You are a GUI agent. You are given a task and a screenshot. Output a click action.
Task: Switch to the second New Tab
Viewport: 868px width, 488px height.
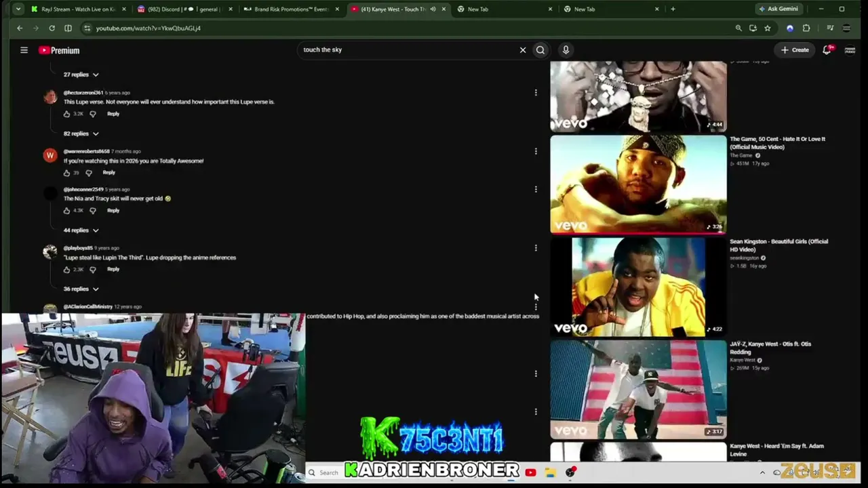610,9
